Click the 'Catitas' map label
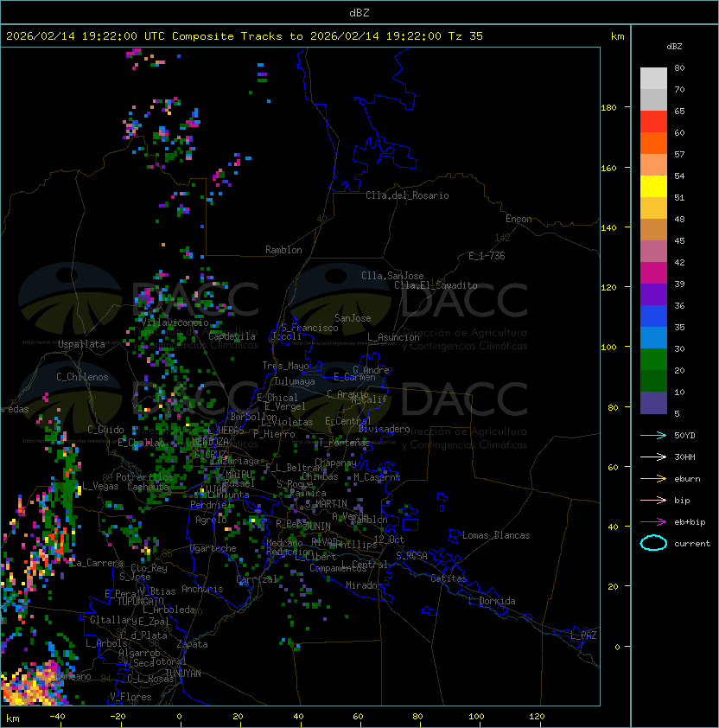 tap(449, 578)
